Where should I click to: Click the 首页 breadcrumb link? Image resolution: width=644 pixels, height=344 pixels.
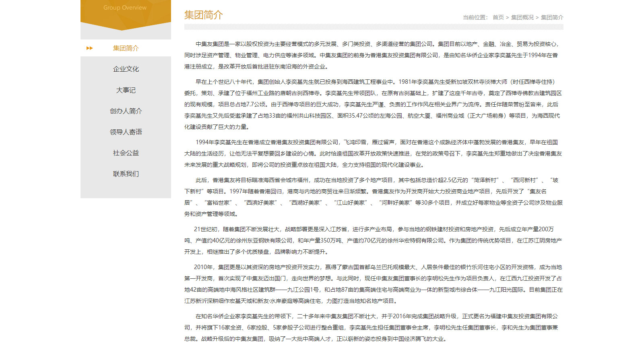(498, 17)
